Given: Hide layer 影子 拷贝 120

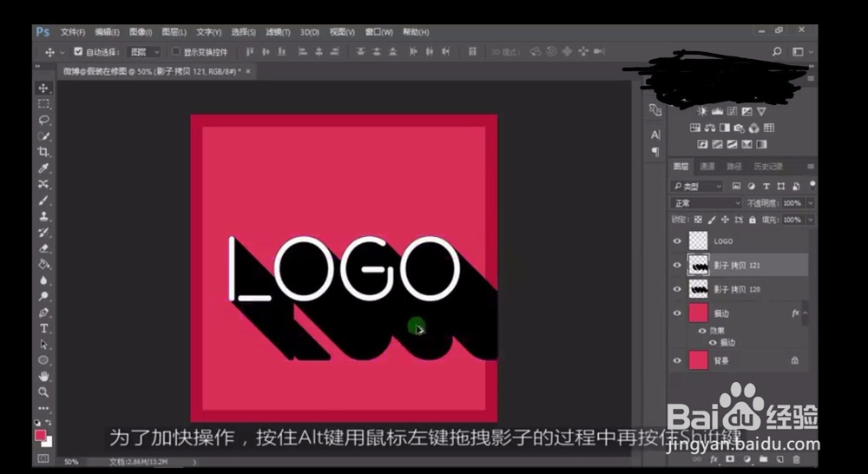Looking at the screenshot, I should (x=677, y=289).
